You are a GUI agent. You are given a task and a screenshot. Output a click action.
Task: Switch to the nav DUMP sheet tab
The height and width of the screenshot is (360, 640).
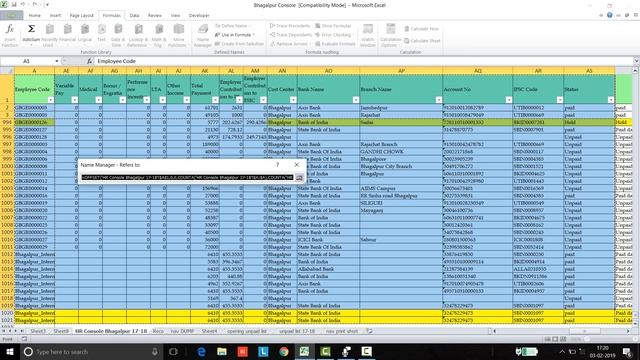pyautogui.click(x=182, y=331)
